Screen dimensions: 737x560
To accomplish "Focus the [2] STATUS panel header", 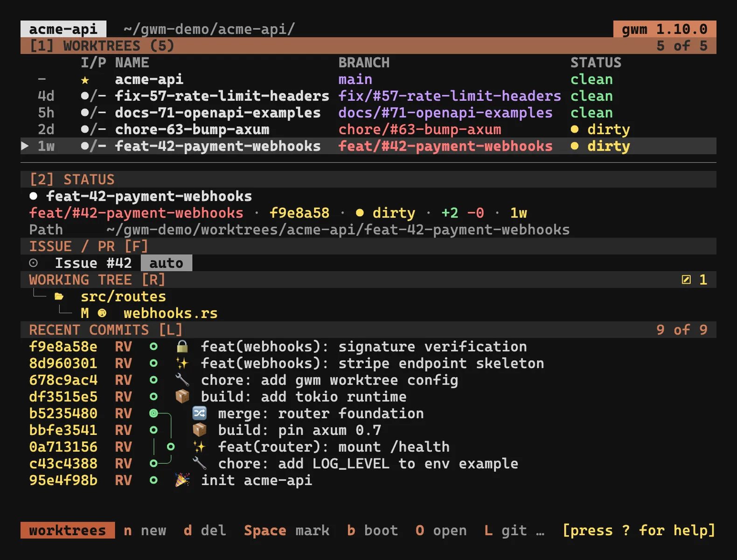I will coord(368,179).
